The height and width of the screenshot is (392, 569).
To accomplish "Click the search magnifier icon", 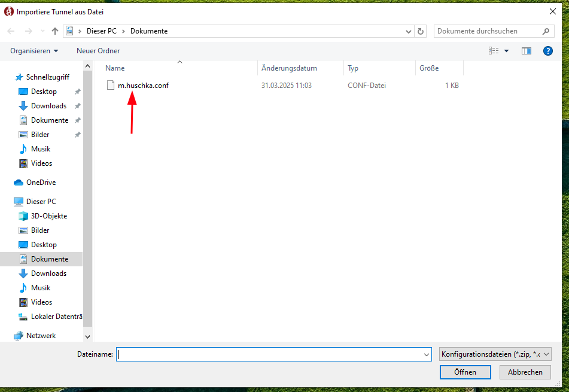I will pos(546,31).
